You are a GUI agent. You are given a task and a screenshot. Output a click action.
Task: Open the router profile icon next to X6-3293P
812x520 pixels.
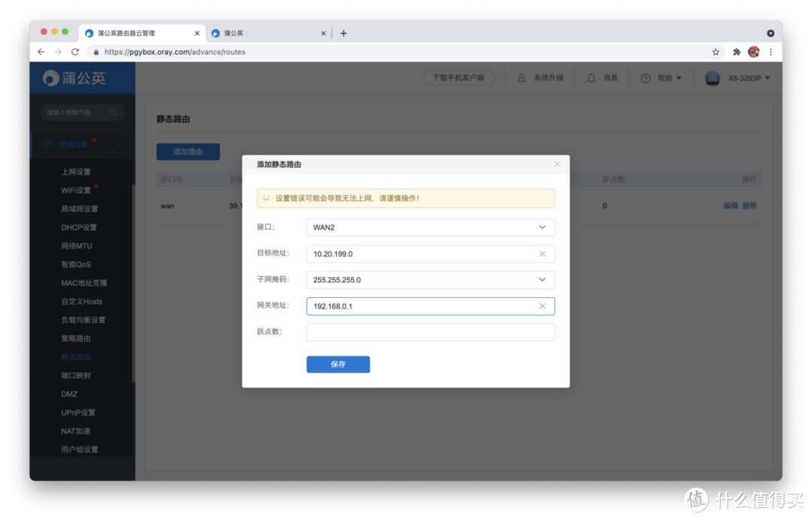[x=711, y=78]
